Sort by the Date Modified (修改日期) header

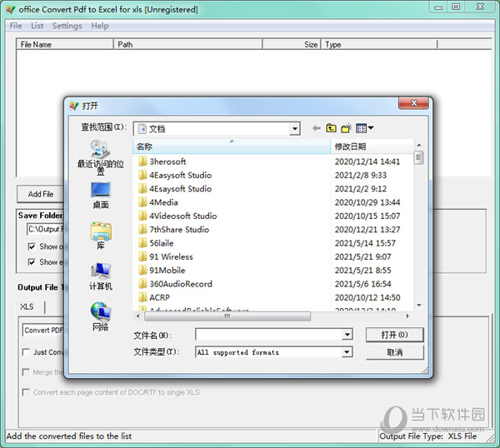point(372,147)
